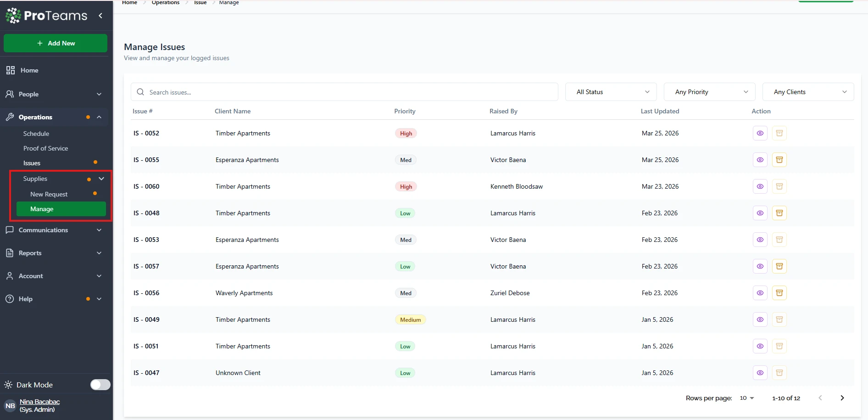Screen dimensions: 868x420
Task: Open Schedule in the Operations menu
Action: (x=36, y=134)
